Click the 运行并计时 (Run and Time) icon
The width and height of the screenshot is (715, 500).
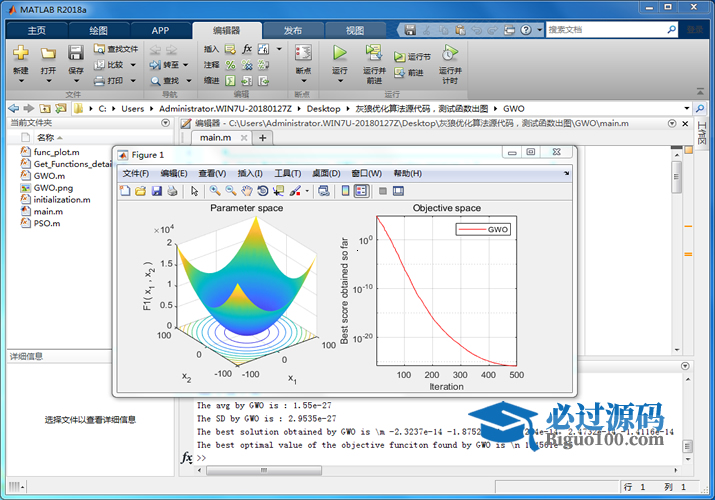click(450, 53)
